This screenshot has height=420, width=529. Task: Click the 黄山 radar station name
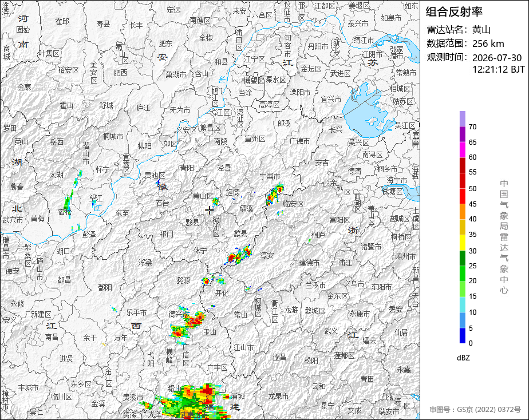coord(481,30)
